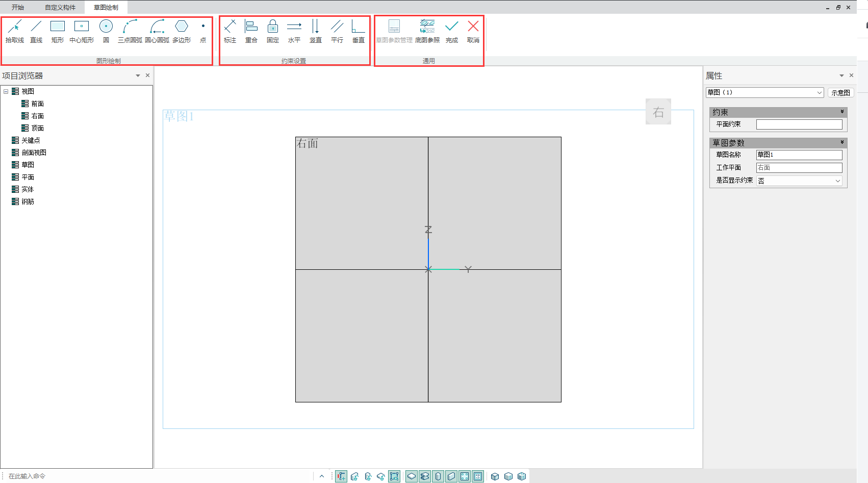
Task: Activate the 圆 circle tool
Action: coord(106,31)
